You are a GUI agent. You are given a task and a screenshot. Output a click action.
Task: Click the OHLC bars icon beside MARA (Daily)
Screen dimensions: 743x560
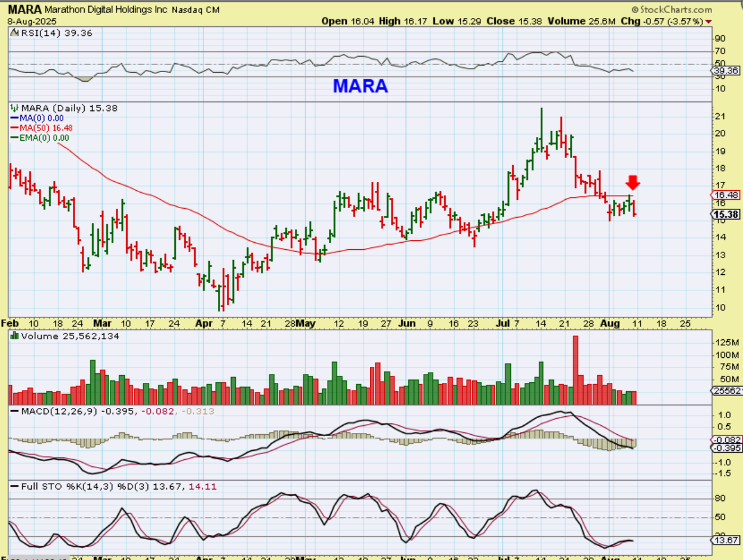(x=14, y=108)
